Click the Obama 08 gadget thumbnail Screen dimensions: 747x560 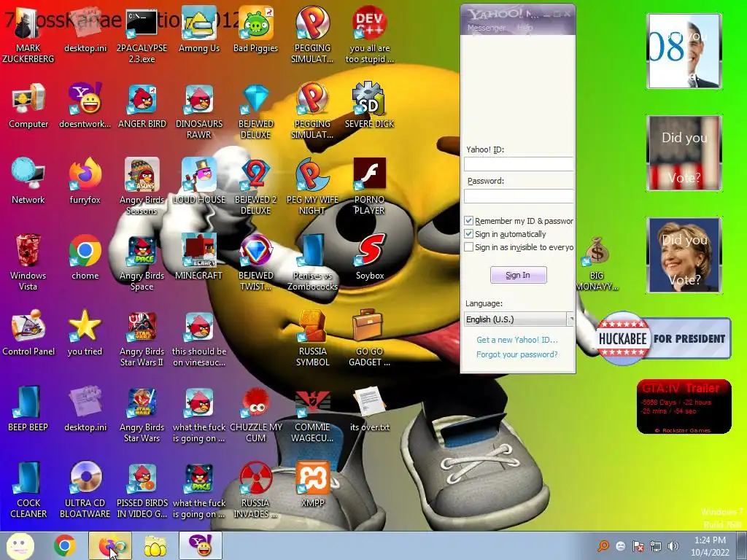[x=684, y=51]
